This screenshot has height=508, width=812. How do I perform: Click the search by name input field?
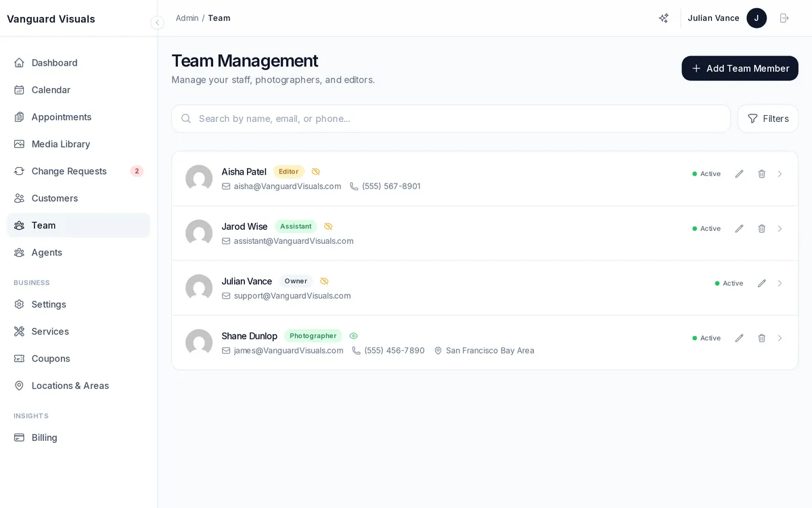451,119
